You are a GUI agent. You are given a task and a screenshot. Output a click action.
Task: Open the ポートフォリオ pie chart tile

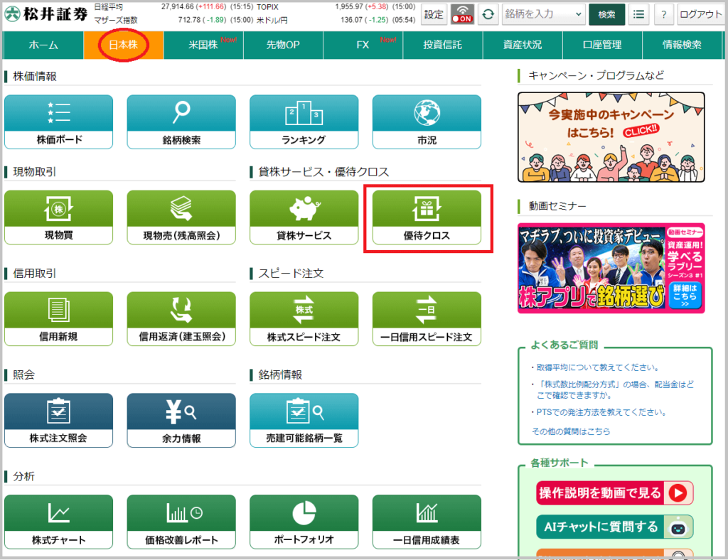[304, 522]
